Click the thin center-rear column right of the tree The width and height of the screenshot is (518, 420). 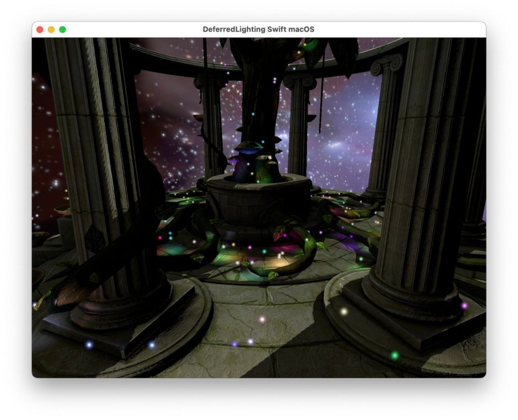click(x=298, y=127)
